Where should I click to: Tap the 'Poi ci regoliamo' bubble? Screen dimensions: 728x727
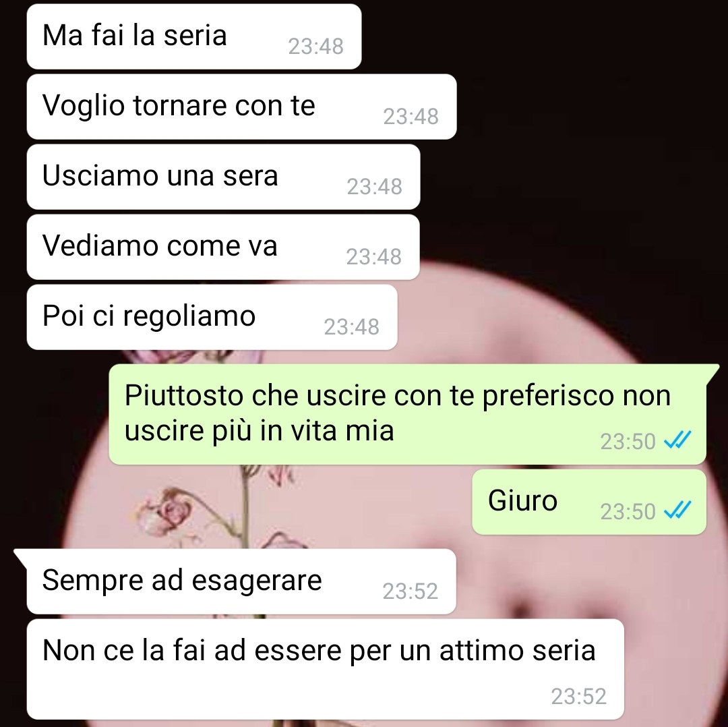pos(212,317)
